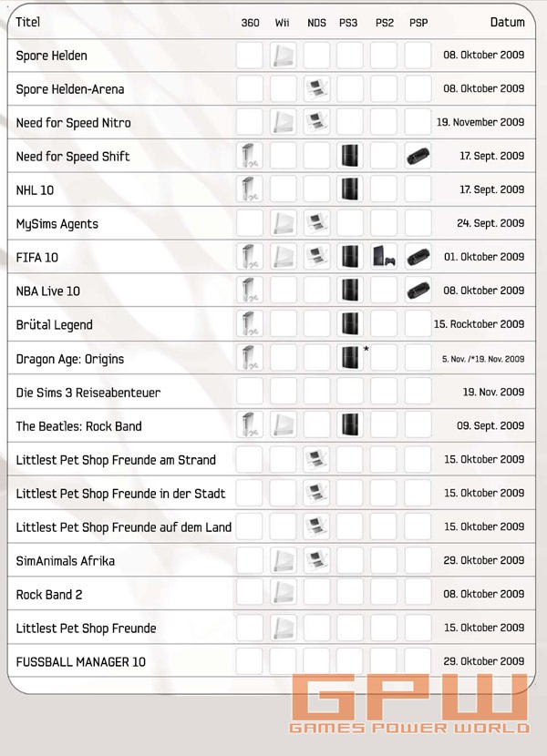Check the empty PS3 box for FUSSBALL MANAGER 10
547x756 pixels.
(x=350, y=661)
